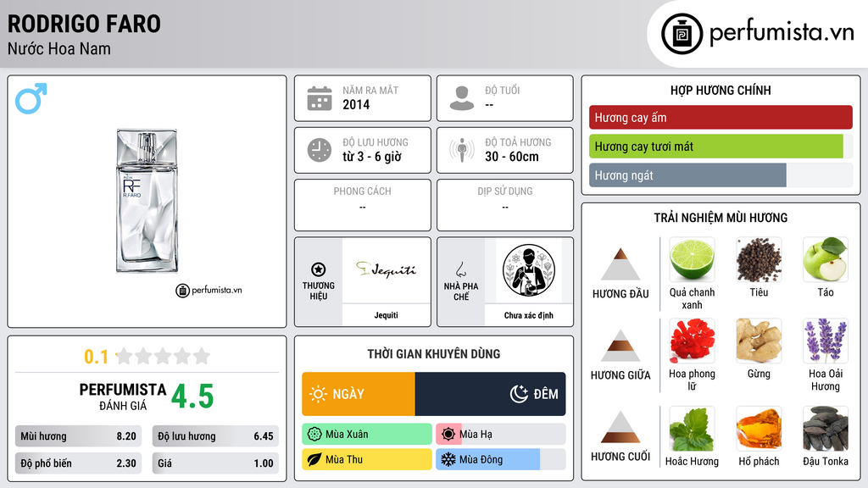This screenshot has height=488, width=868.
Task: Click the red Hương cay ấm bar
Action: click(x=721, y=117)
